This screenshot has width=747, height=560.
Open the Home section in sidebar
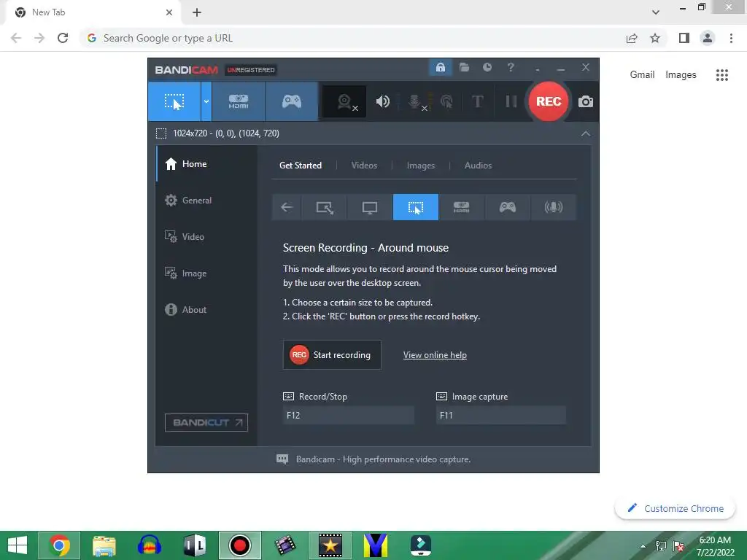[206, 164]
